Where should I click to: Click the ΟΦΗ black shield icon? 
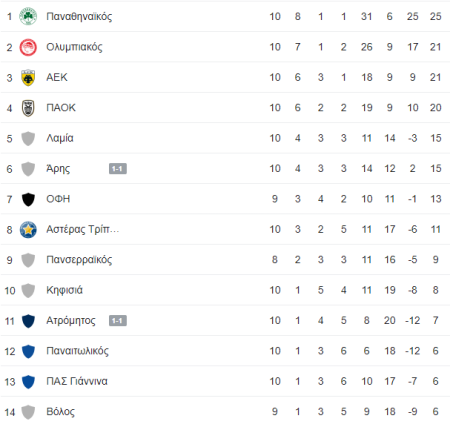[x=28, y=199]
